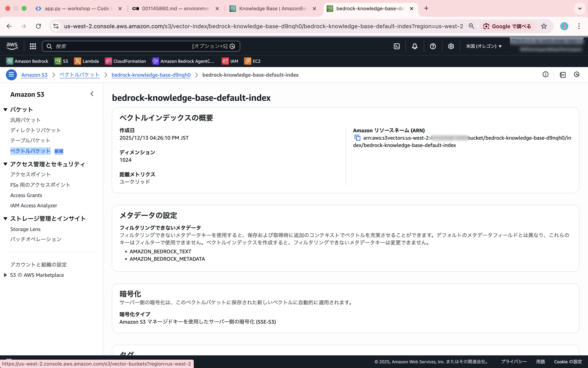Open the side panel icon beside info
The width and height of the screenshot is (588, 368).
tap(562, 75)
